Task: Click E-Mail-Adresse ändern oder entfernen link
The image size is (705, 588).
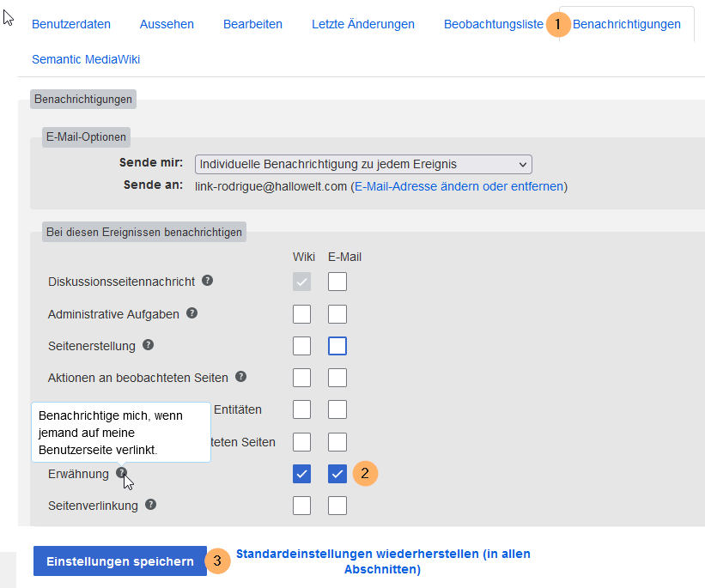Action: tap(459, 186)
